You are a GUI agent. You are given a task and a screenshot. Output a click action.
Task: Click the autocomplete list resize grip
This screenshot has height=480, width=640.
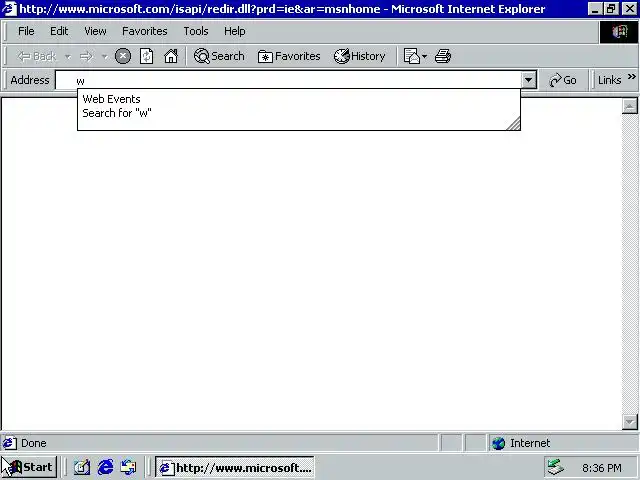[x=513, y=123]
